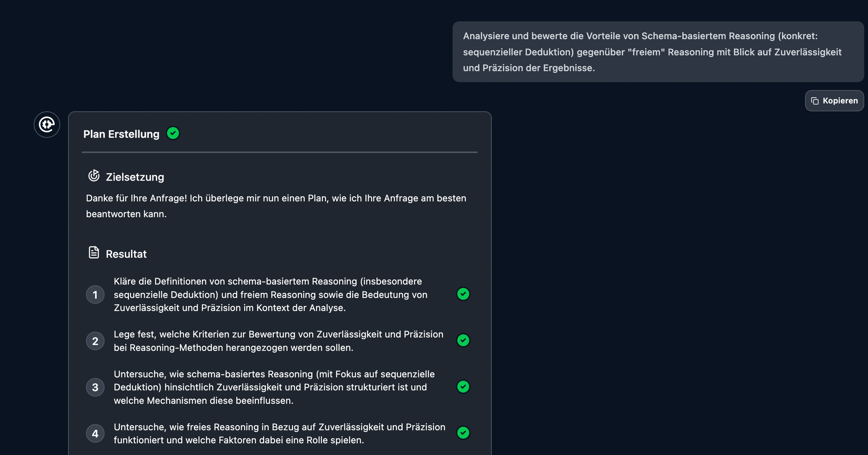The image size is (868, 455).
Task: Click the Resultat document icon
Action: [x=94, y=253]
